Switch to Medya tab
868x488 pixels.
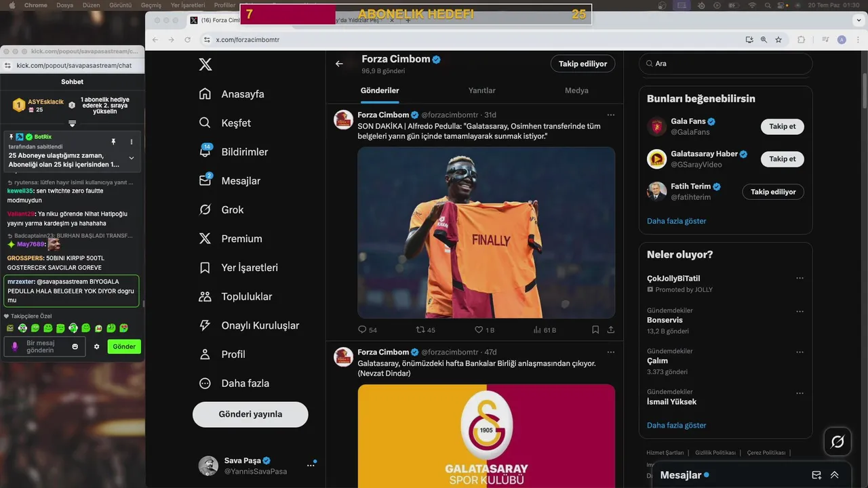(576, 90)
